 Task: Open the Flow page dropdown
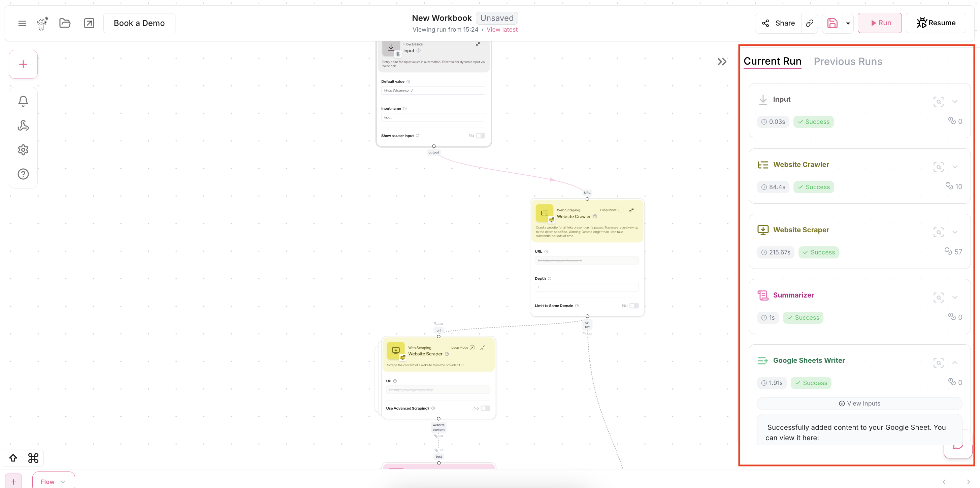53,482
